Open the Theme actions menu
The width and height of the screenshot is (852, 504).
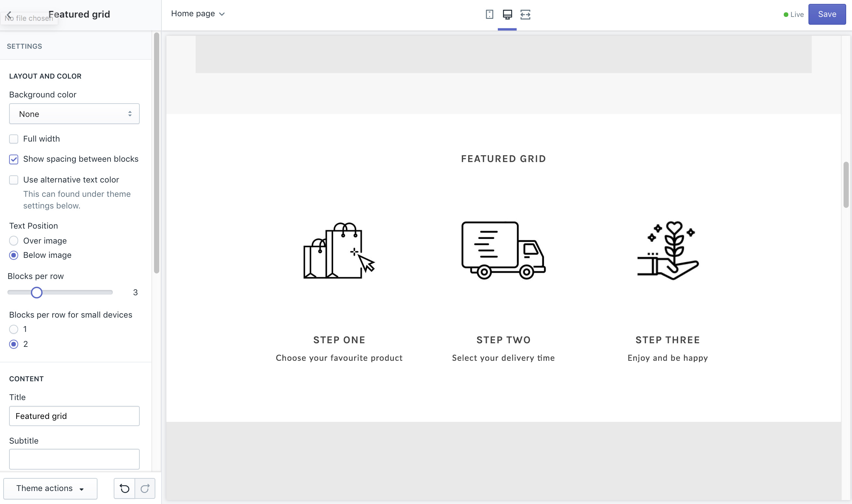click(50, 488)
